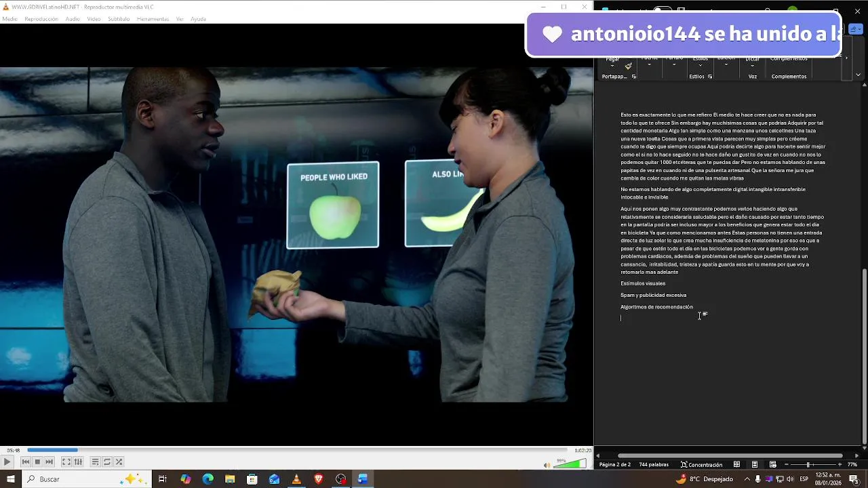Switch to Read Mode view in Word
The image size is (868, 488).
tap(737, 464)
